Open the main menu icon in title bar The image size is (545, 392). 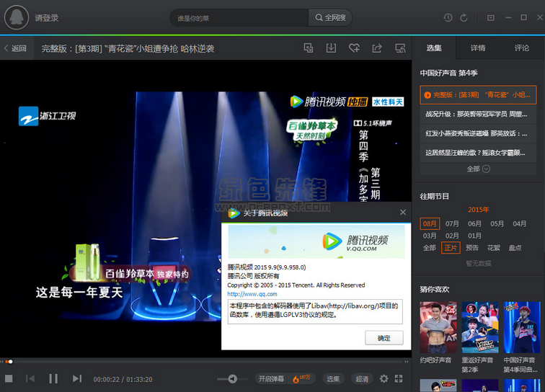(x=491, y=18)
